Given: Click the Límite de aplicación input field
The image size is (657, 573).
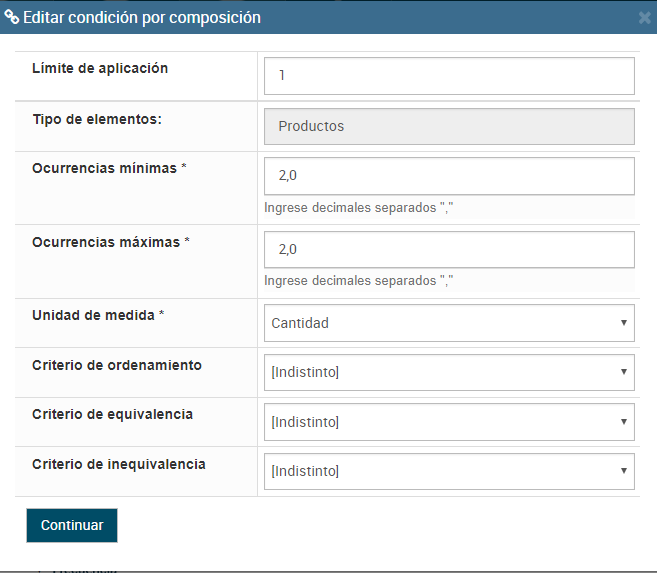Looking at the screenshot, I should pyautogui.click(x=449, y=76).
